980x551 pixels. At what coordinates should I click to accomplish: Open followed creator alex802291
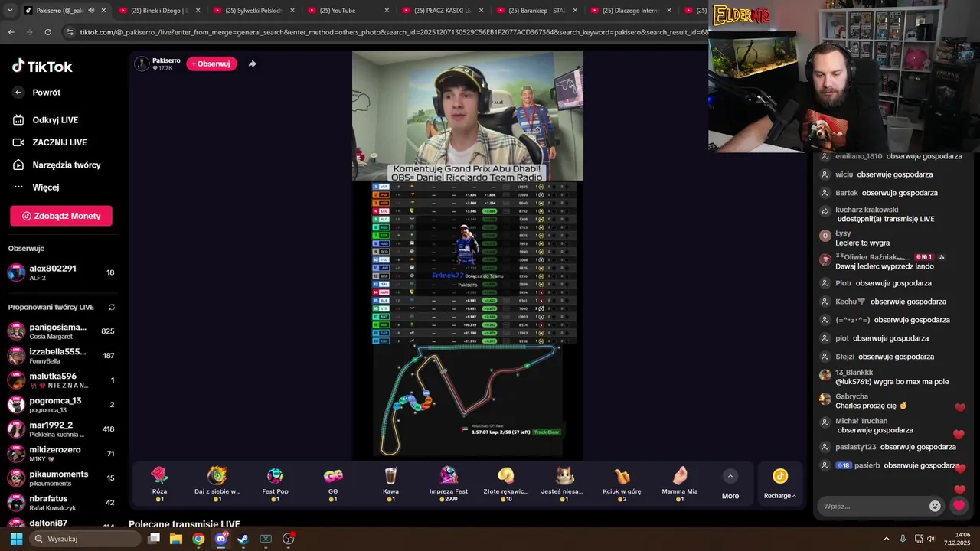(x=61, y=272)
